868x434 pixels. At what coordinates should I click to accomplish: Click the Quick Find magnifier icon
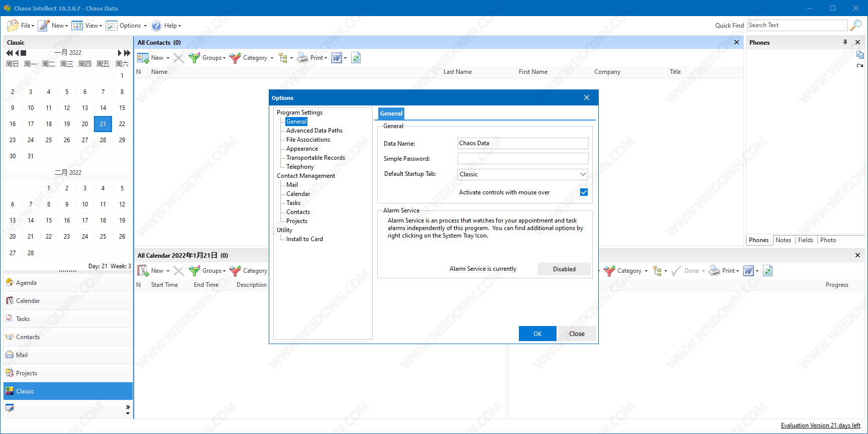point(855,25)
